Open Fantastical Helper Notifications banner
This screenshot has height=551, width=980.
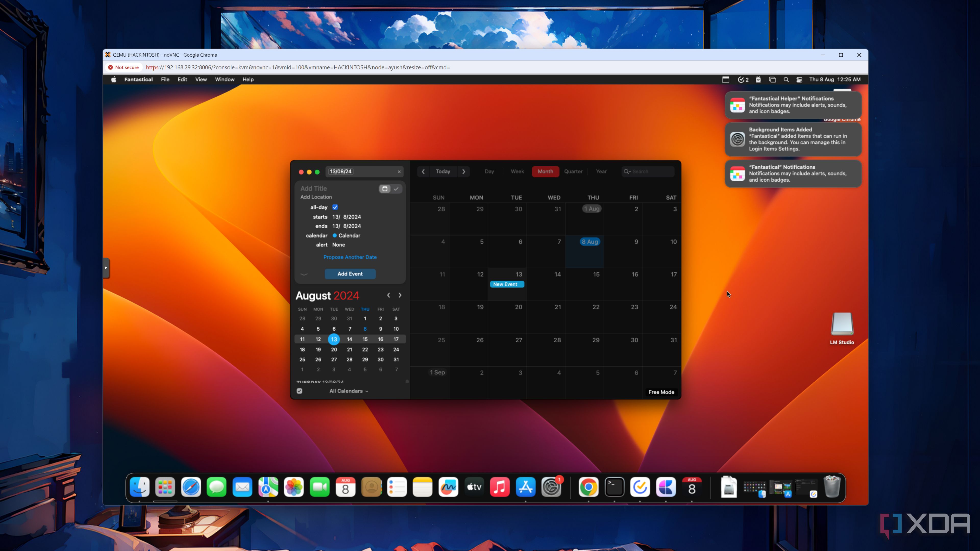(x=793, y=105)
